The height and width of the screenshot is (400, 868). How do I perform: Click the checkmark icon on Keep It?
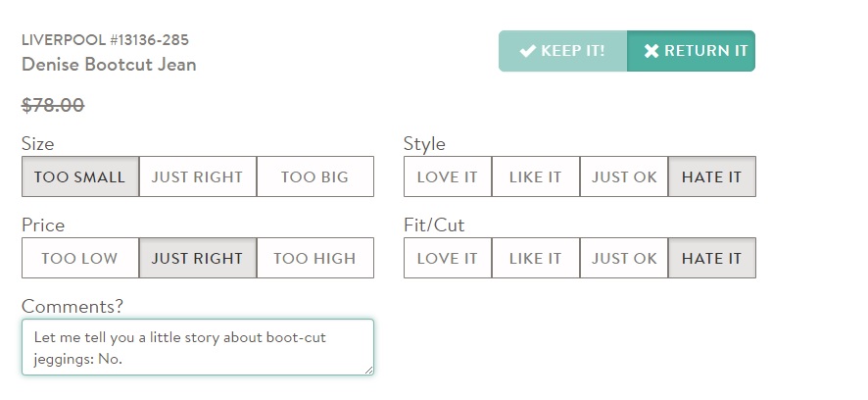point(528,51)
